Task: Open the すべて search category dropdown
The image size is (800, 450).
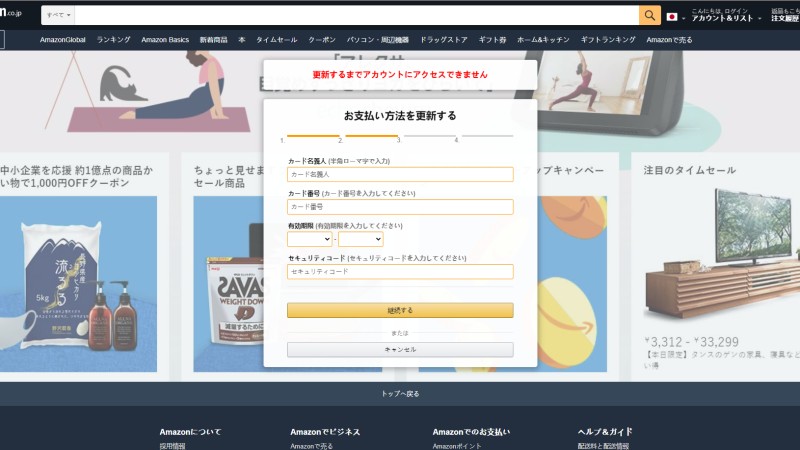Action: click(58, 15)
